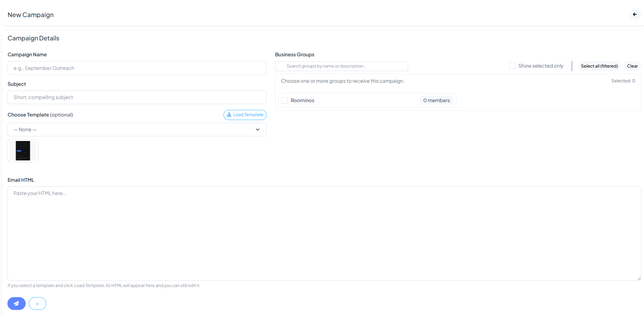The width and height of the screenshot is (644, 315).
Task: Click the search groups field
Action: coord(342,66)
